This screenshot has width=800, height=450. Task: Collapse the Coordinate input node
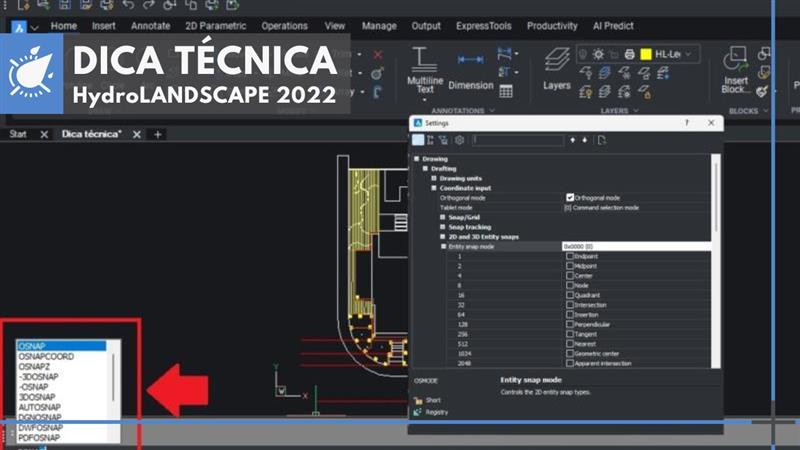[x=434, y=188]
